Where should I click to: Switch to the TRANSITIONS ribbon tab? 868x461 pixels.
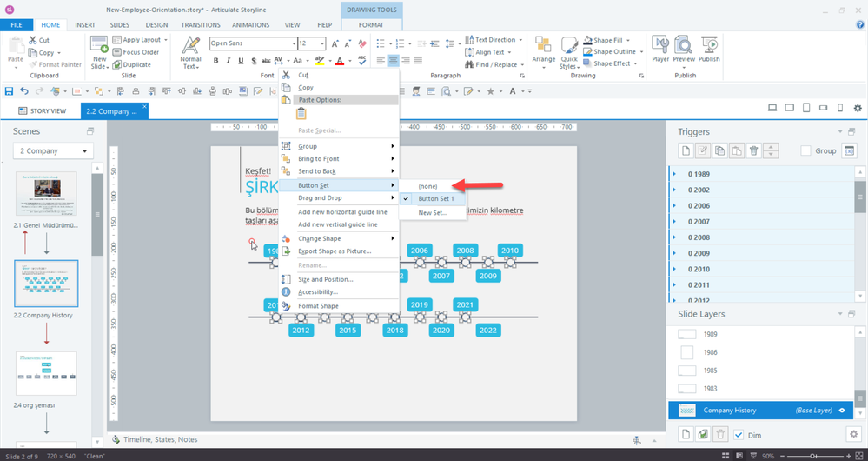201,25
